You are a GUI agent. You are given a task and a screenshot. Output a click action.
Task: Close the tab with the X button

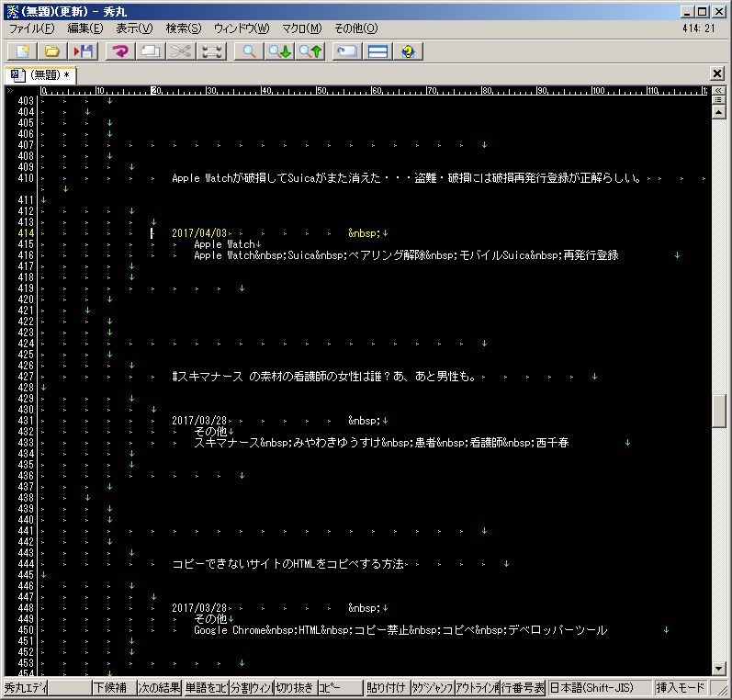(718, 73)
